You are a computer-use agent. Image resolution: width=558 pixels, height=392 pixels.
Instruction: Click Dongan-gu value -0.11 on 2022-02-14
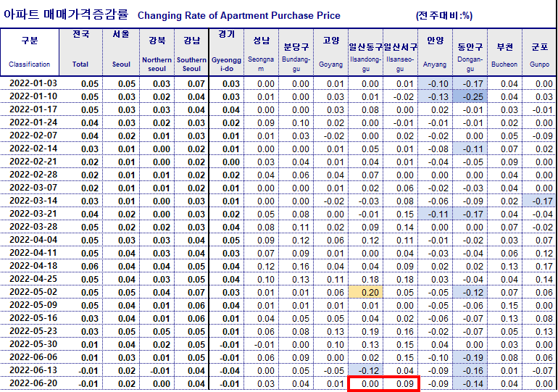click(x=470, y=149)
